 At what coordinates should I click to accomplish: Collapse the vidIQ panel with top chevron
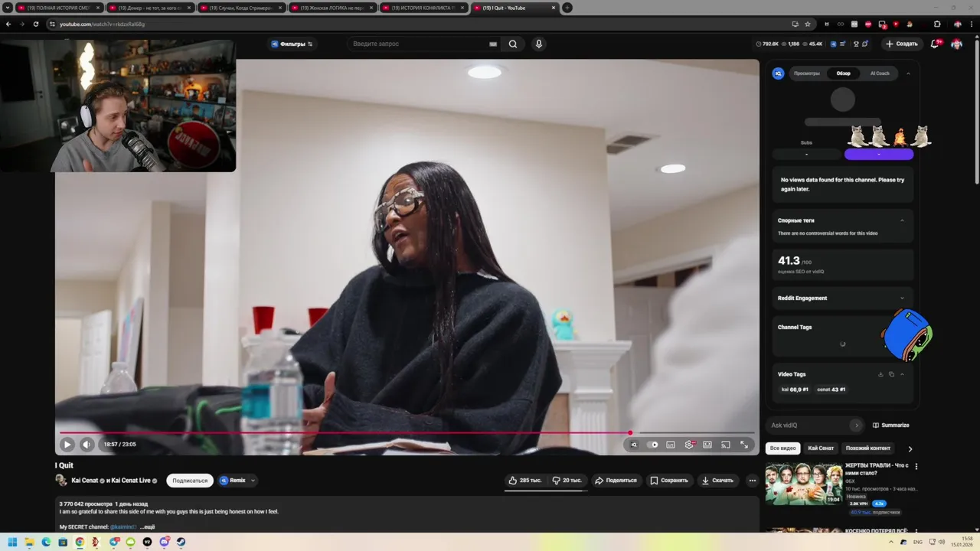(x=908, y=73)
